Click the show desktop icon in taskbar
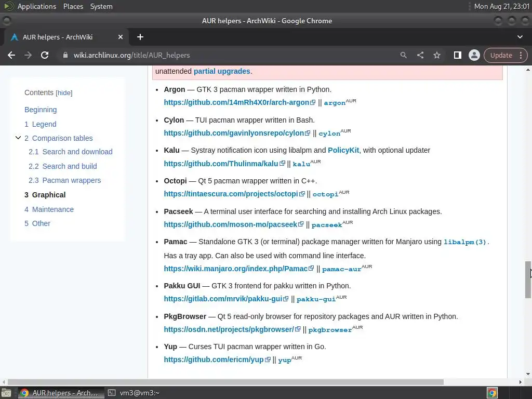The width and height of the screenshot is (532, 399). pyautogui.click(x=6, y=393)
